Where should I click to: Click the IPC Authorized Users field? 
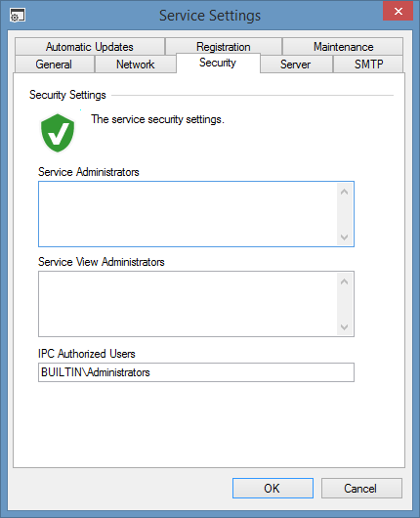pos(196,372)
